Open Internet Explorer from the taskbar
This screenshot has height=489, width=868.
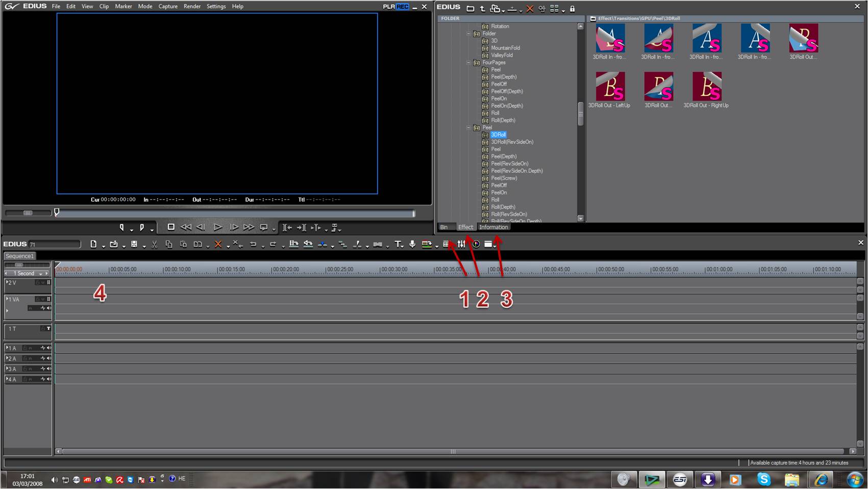pos(821,479)
